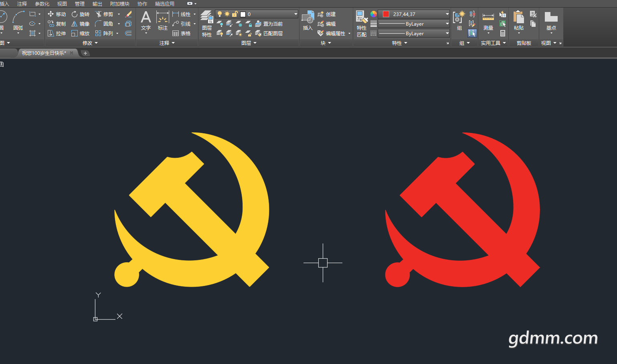Click Match Properties (特性匹配) icon
617x364 pixels.
click(x=362, y=24)
